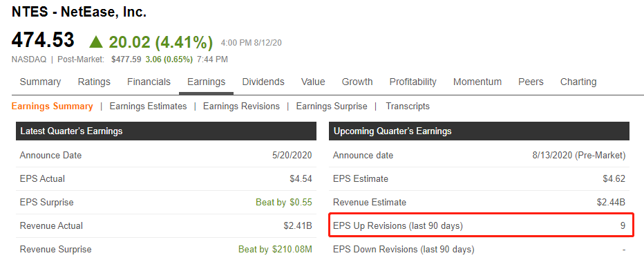The width and height of the screenshot is (644, 278).
Task: Open the Value tab
Action: click(313, 82)
